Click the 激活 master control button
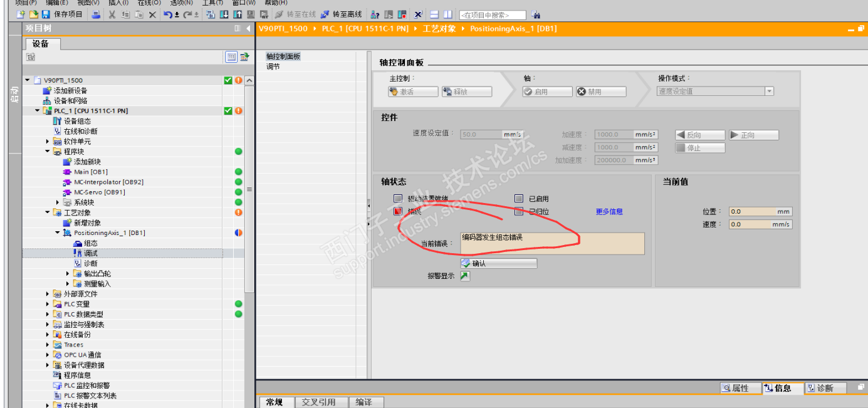The image size is (868, 408). (x=413, y=92)
